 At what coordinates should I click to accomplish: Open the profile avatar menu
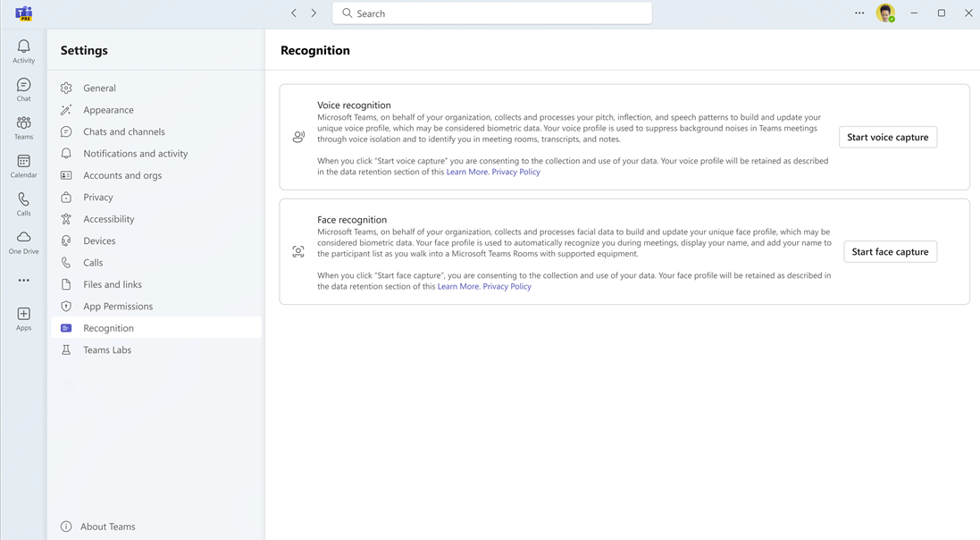(x=885, y=13)
